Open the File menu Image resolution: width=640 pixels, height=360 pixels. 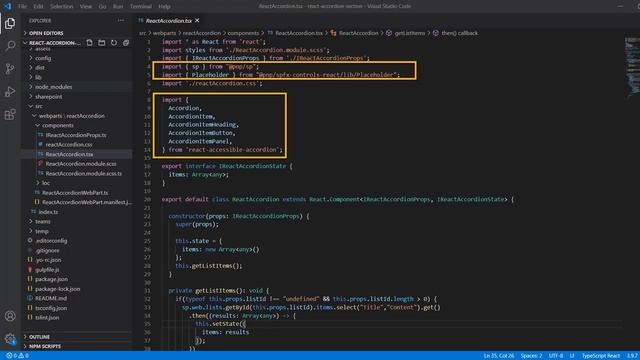coord(22,7)
